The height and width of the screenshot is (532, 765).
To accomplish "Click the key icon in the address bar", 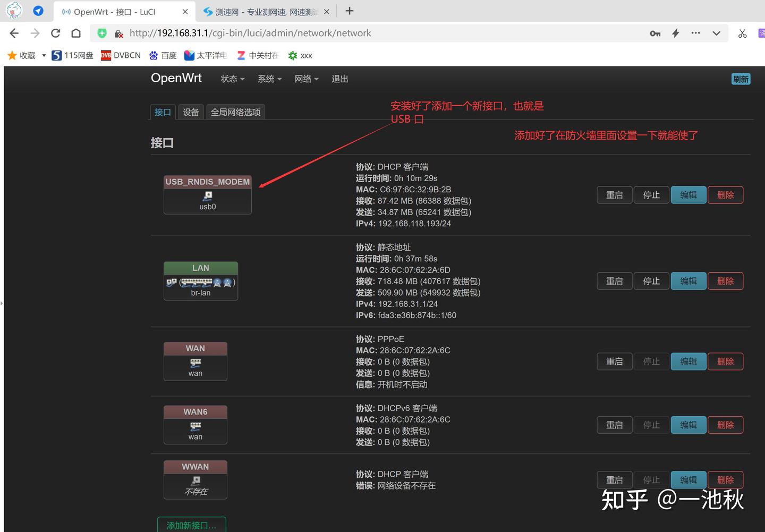I will [x=654, y=33].
